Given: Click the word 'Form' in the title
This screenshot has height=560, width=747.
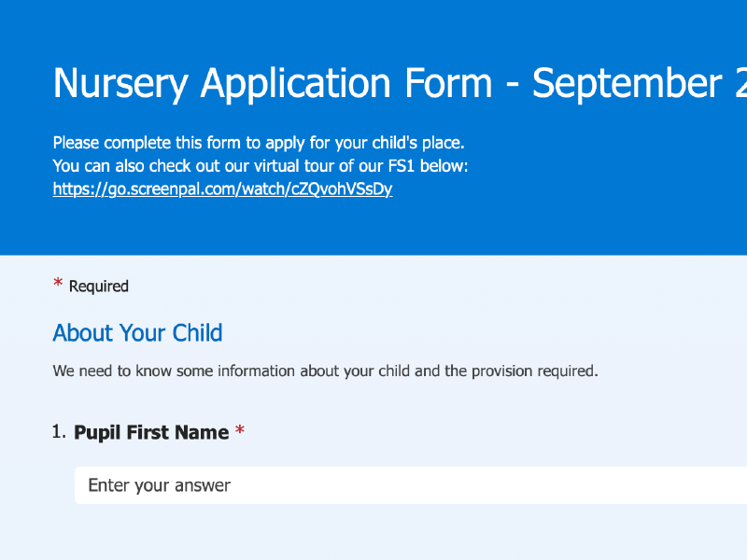Looking at the screenshot, I should (448, 84).
